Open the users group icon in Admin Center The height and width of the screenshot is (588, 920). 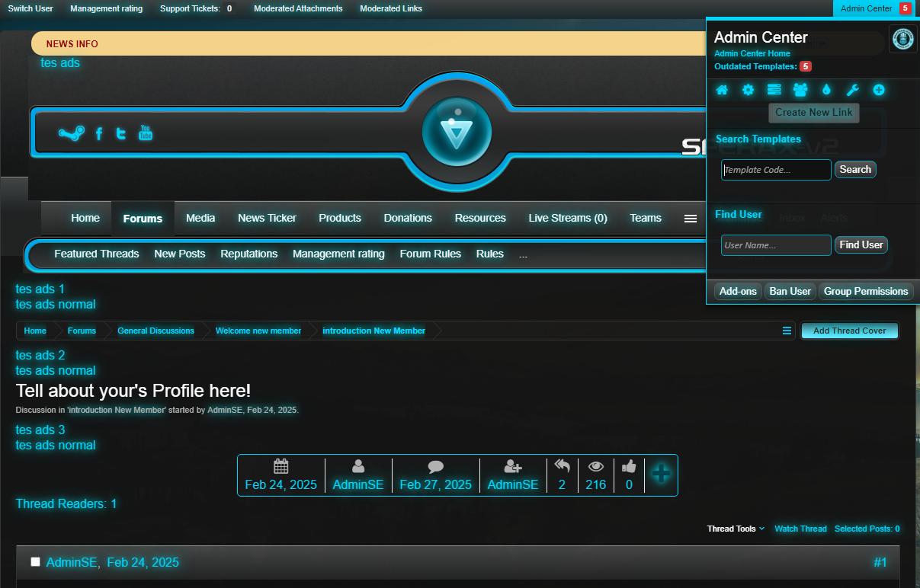800,90
